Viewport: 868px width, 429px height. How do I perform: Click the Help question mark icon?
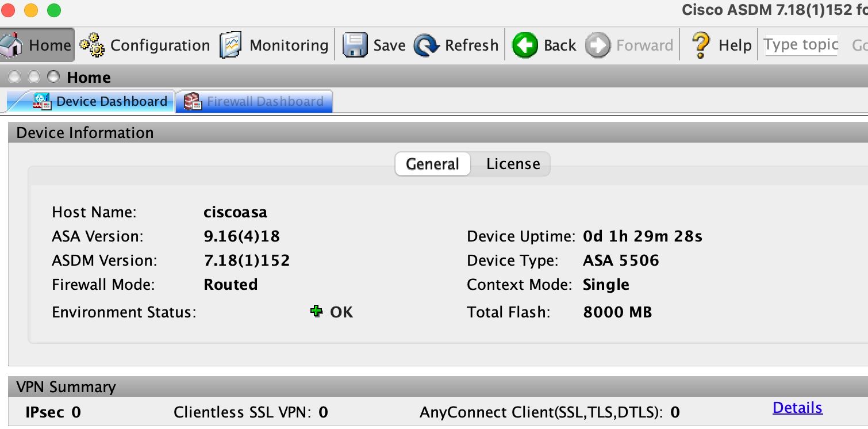pyautogui.click(x=700, y=45)
